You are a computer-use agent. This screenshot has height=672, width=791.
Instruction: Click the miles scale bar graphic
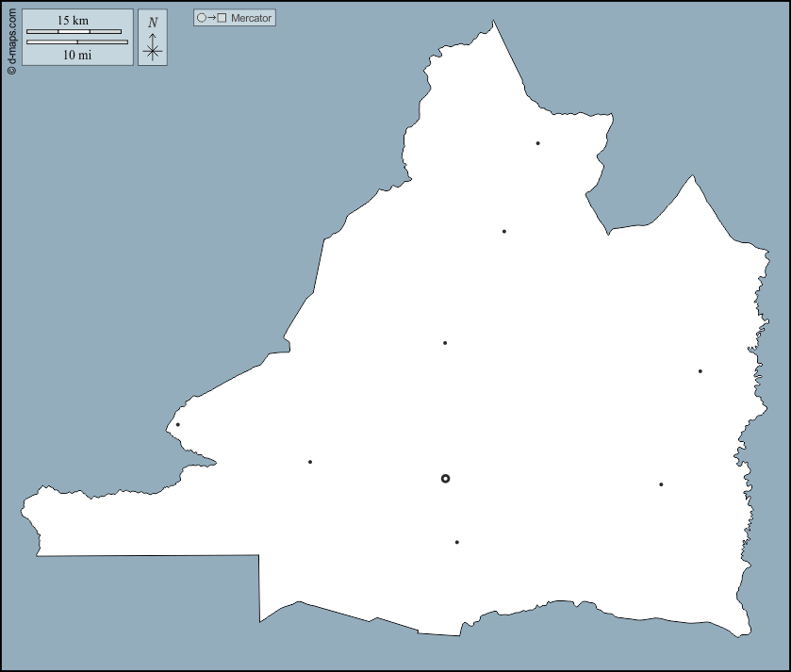point(77,42)
